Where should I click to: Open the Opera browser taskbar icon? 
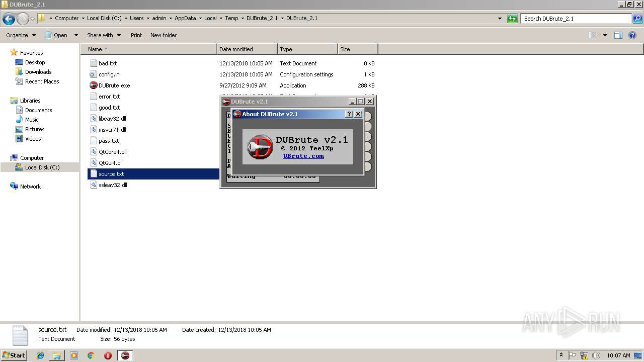[x=108, y=355]
